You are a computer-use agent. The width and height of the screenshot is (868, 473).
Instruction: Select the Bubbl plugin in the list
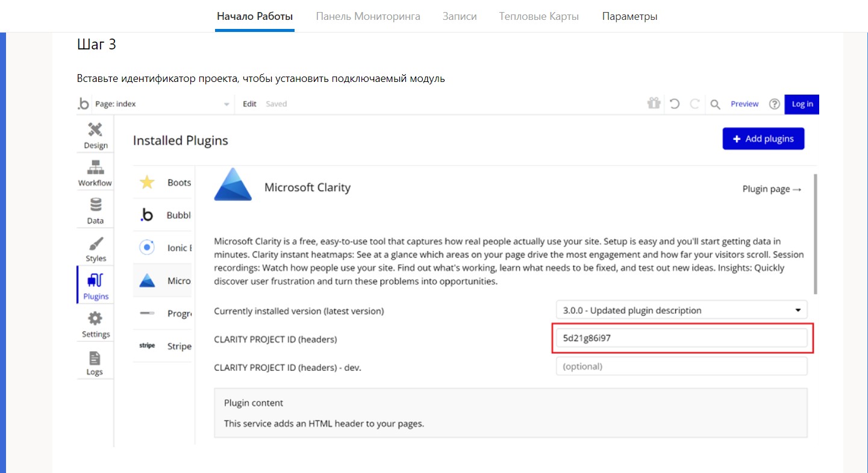tap(162, 215)
